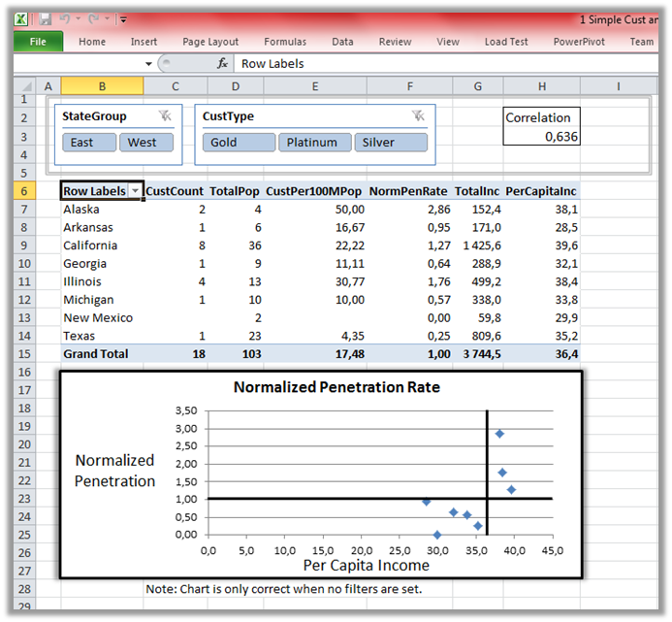Clear filter icon on StateGroup slicer

165,116
